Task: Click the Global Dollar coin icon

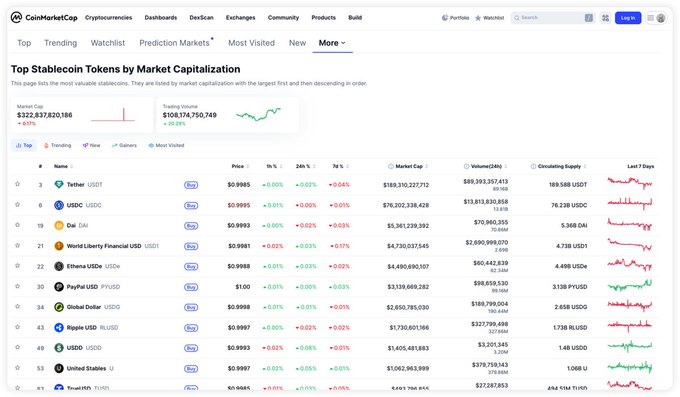Action: [x=59, y=307]
